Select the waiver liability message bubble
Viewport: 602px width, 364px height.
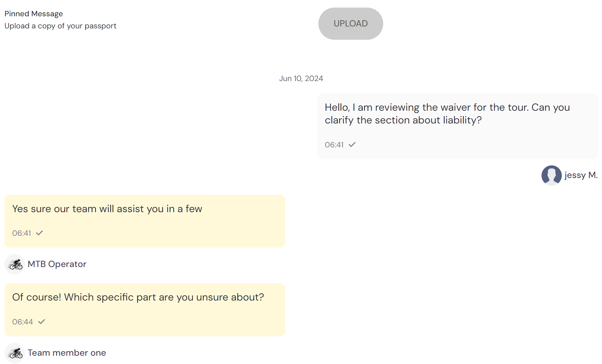457,126
